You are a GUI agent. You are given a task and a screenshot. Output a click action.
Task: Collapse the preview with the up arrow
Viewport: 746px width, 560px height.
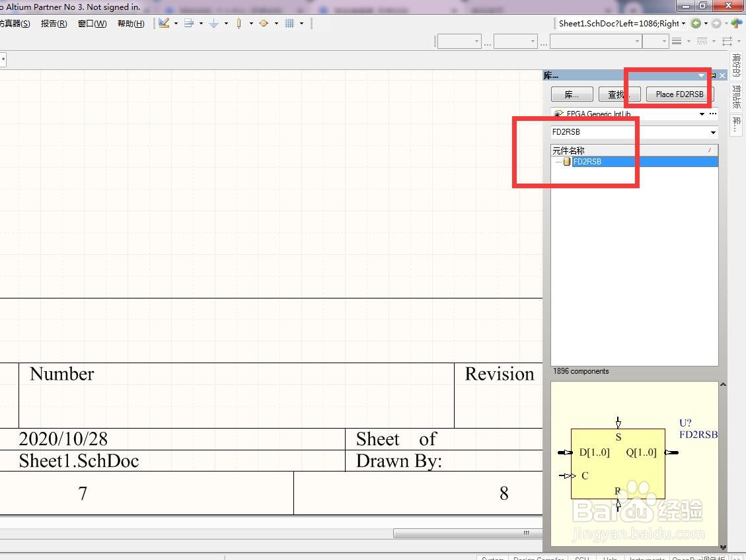[723, 384]
